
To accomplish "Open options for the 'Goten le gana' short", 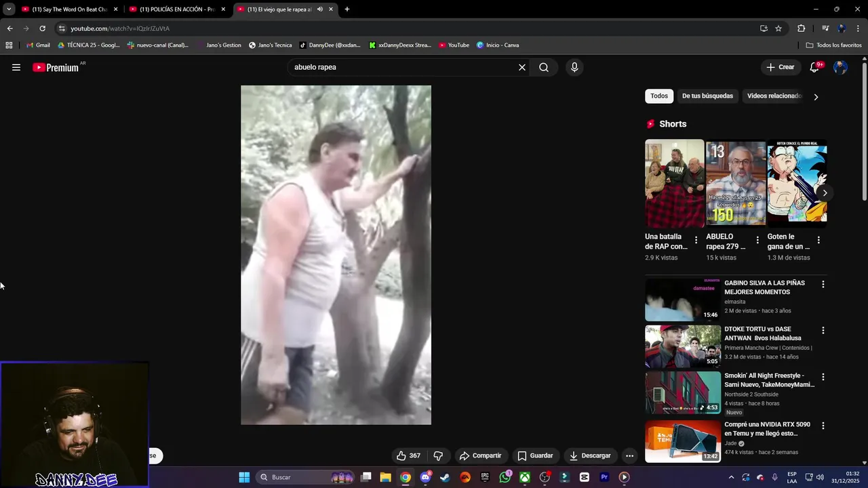I will 818,240.
